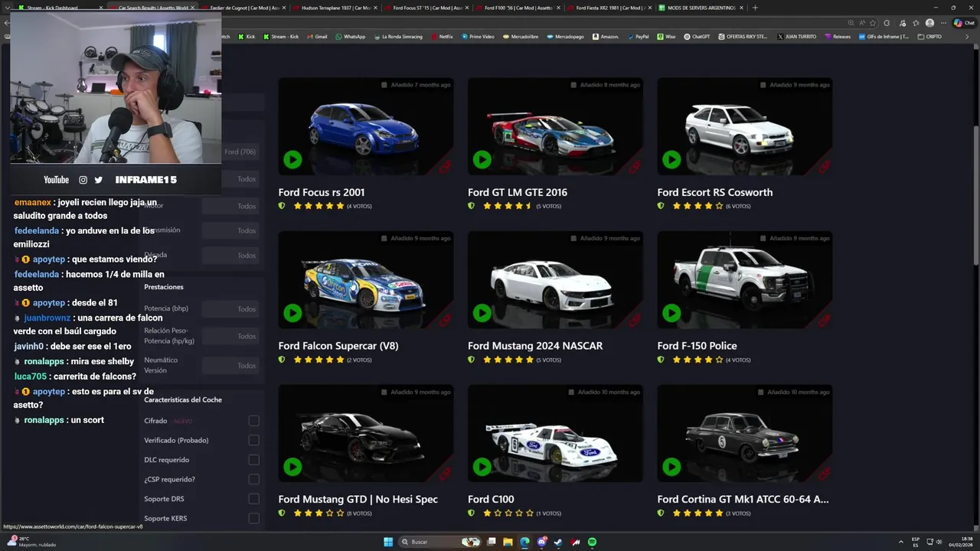Open Microsoft Edge from the taskbar
This screenshot has height=551, width=980.
pyautogui.click(x=524, y=542)
